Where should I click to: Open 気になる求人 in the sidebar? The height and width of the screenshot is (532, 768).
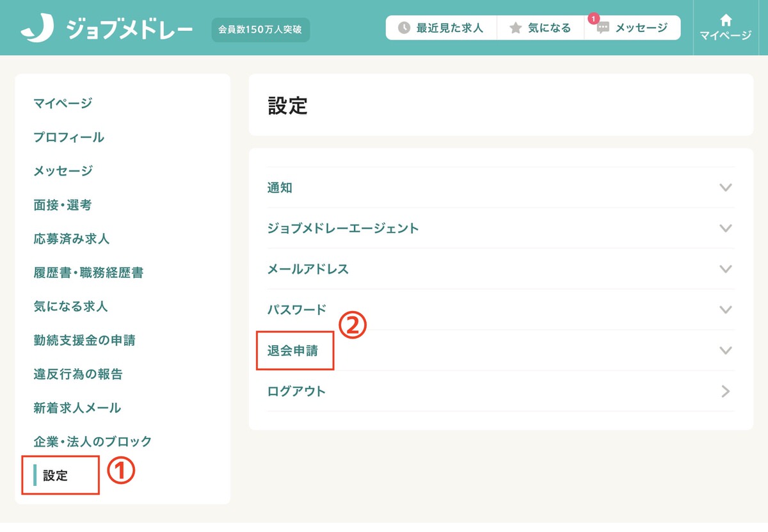[x=70, y=307]
